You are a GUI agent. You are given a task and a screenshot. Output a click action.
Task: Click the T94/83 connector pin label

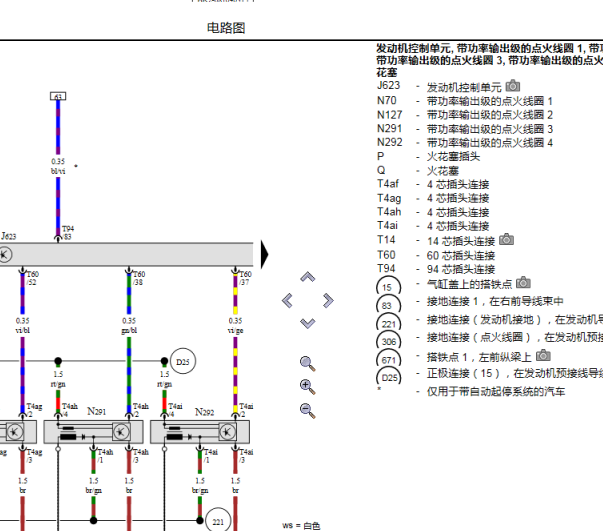pyautogui.click(x=68, y=233)
